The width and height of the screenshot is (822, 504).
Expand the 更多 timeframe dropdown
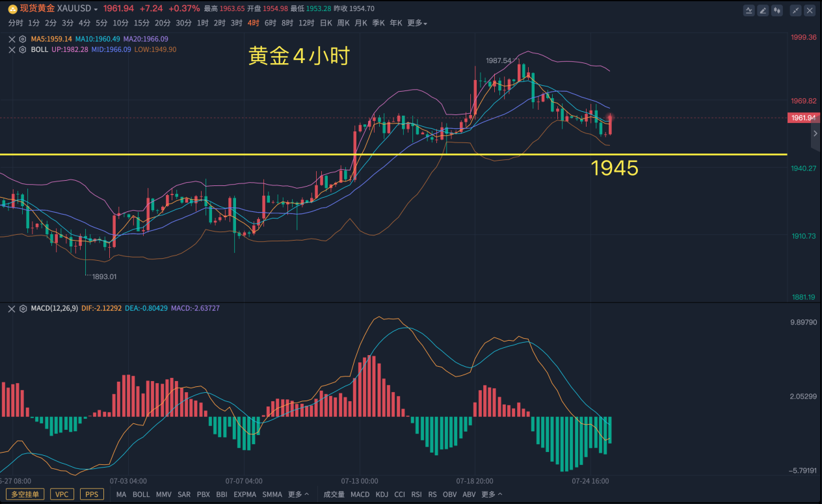pos(417,23)
